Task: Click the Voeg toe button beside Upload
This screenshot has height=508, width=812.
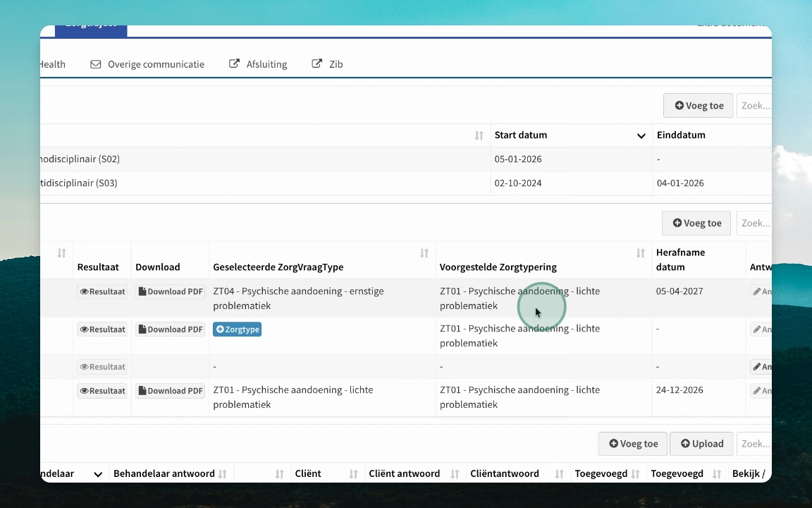Action: 633,444
